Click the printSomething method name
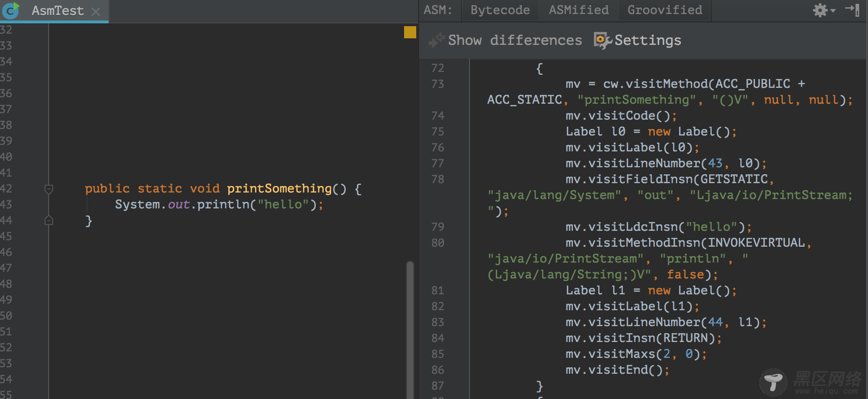Image resolution: width=868 pixels, height=399 pixels. [279, 189]
